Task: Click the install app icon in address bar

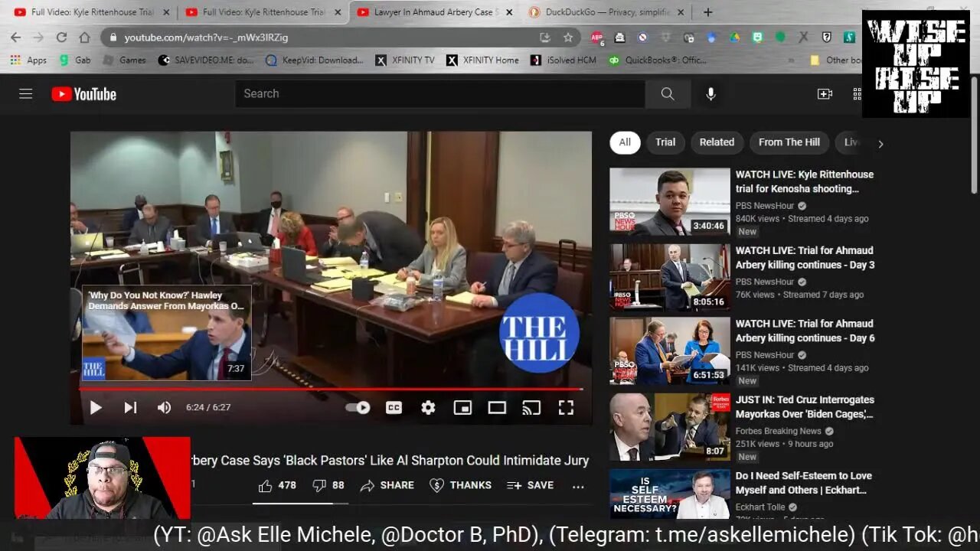Action: 545,37
